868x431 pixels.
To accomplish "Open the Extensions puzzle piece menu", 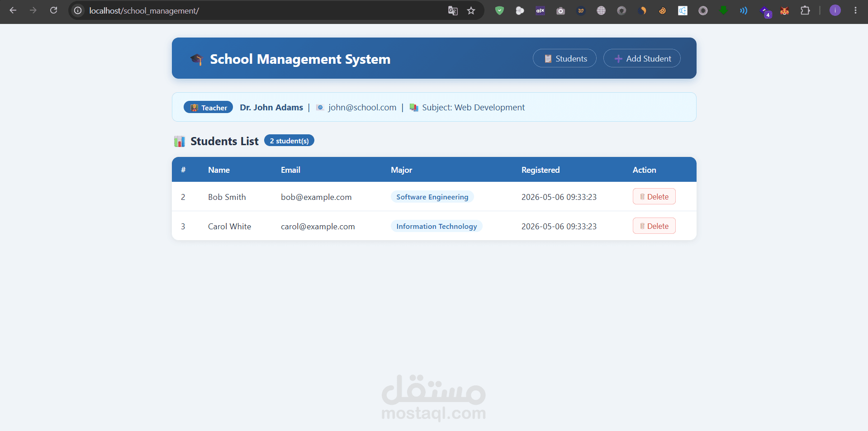I will pyautogui.click(x=805, y=10).
